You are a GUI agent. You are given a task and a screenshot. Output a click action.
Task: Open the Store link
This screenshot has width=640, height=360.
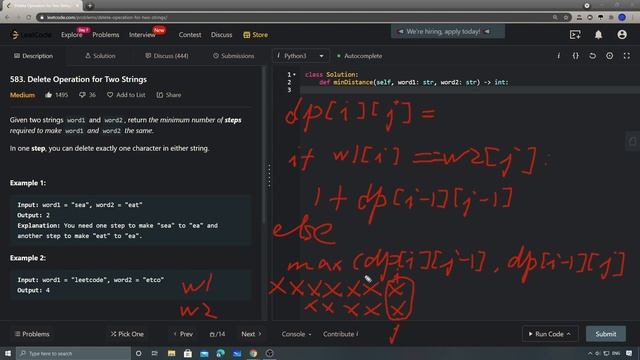tap(256, 35)
